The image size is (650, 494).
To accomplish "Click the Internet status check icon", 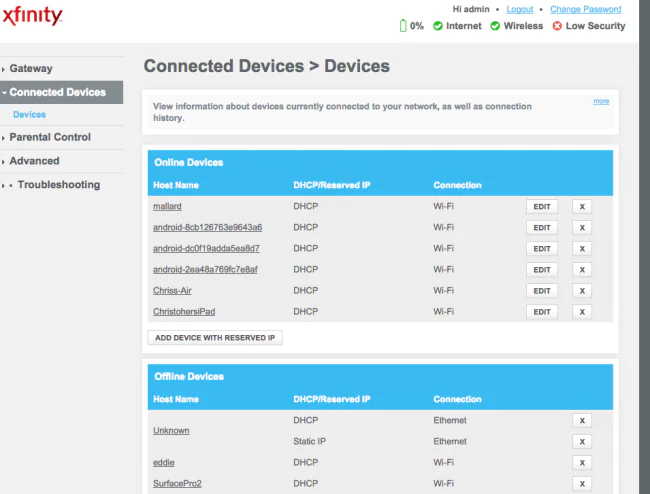I will tap(438, 26).
